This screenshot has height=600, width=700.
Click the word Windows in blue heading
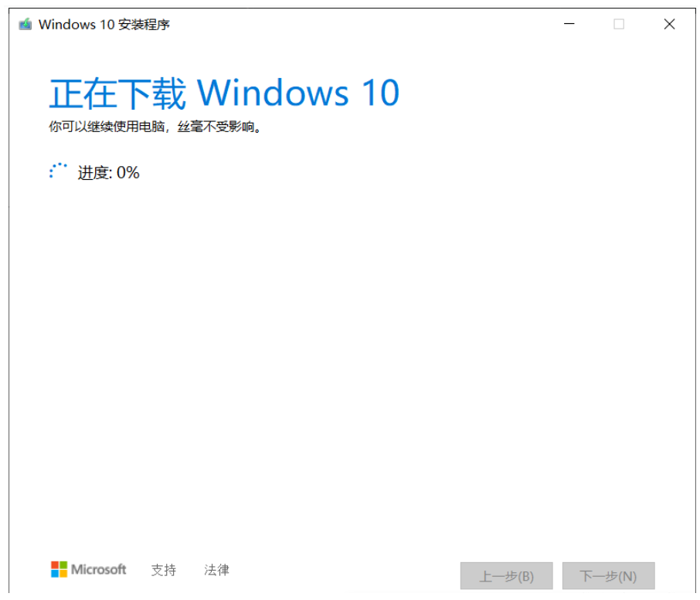[x=273, y=93]
